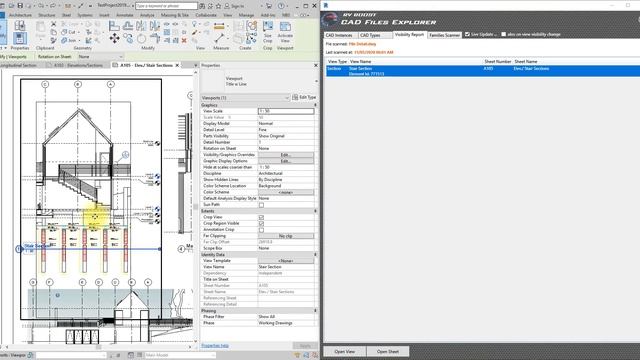The image size is (640, 360).
Task: Click the Open View button
Action: [344, 351]
